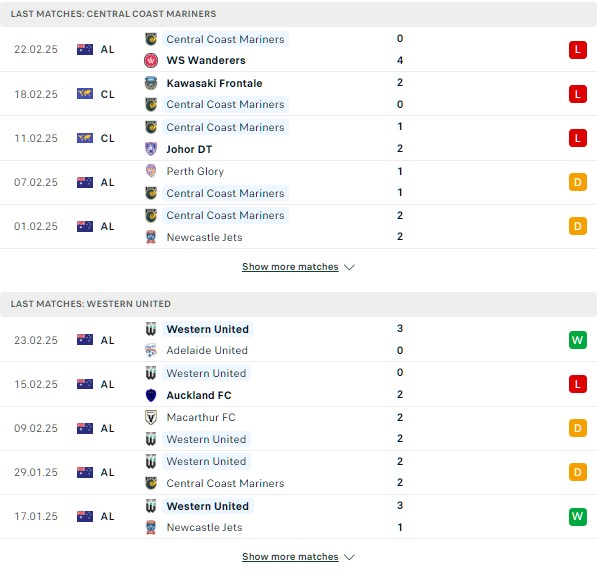Click Johor DT team crest icon
The image size is (599, 576).
coord(151,149)
